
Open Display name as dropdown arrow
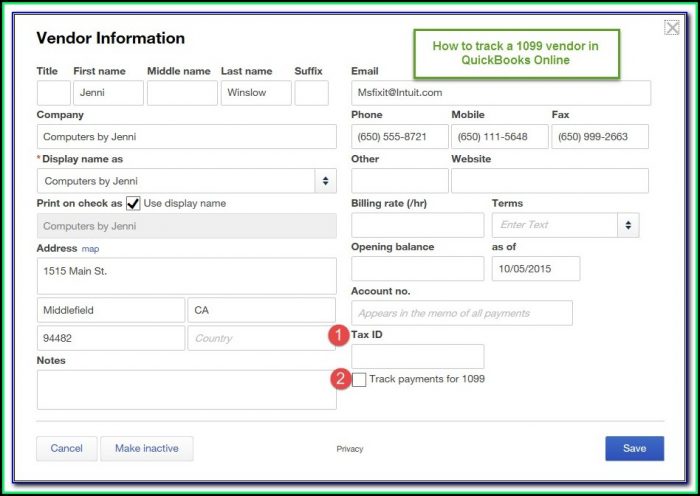point(325,181)
